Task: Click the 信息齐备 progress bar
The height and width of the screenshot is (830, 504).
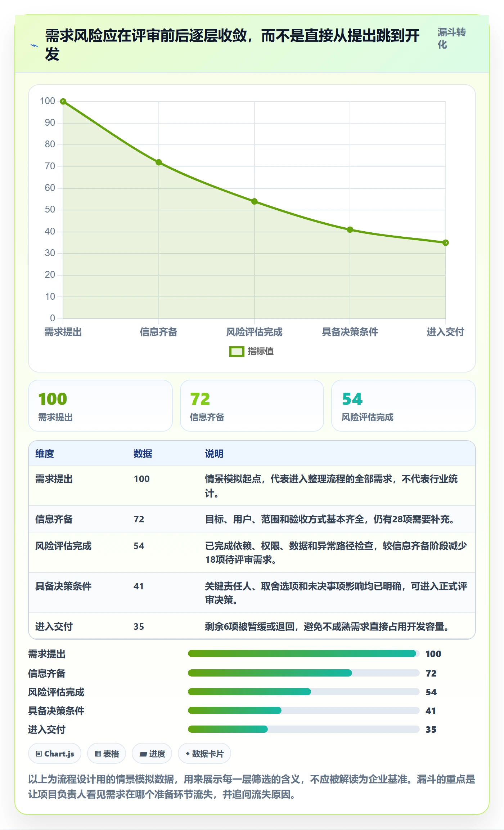Action: 304,673
